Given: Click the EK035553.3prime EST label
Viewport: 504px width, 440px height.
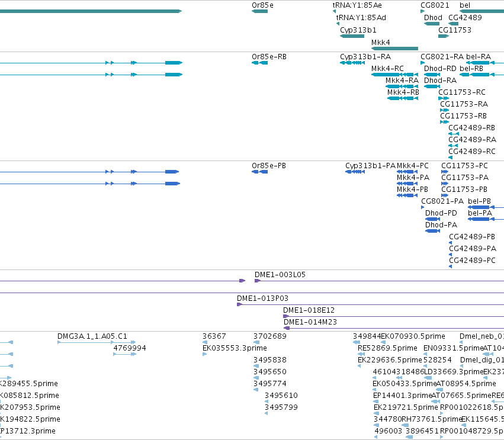Looking at the screenshot, I should (235, 348).
